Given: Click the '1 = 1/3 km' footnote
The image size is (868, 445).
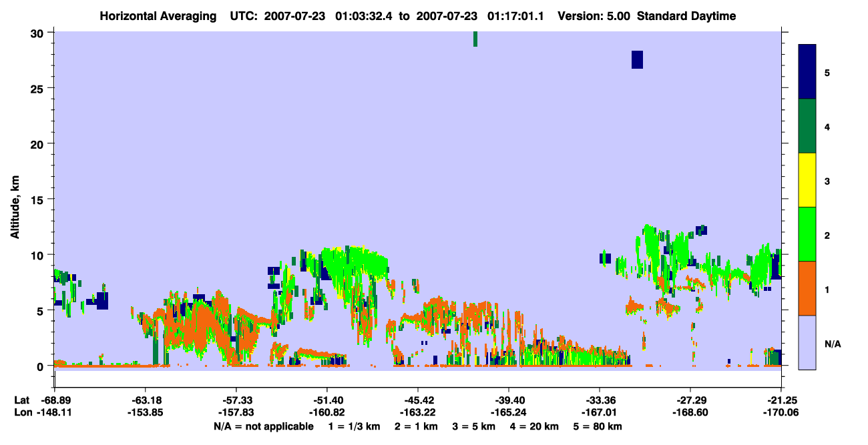Looking at the screenshot, I should [x=355, y=426].
